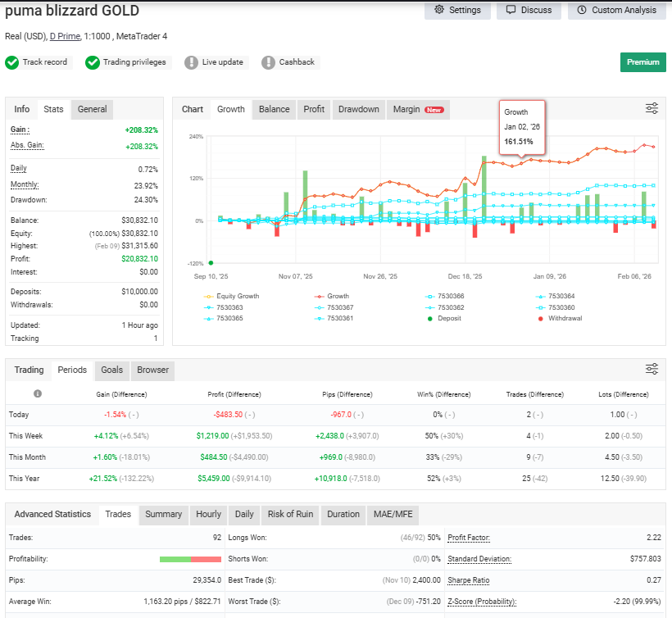The width and height of the screenshot is (672, 618).
Task: Toggle 7530365 legend series
Action: tap(223, 318)
